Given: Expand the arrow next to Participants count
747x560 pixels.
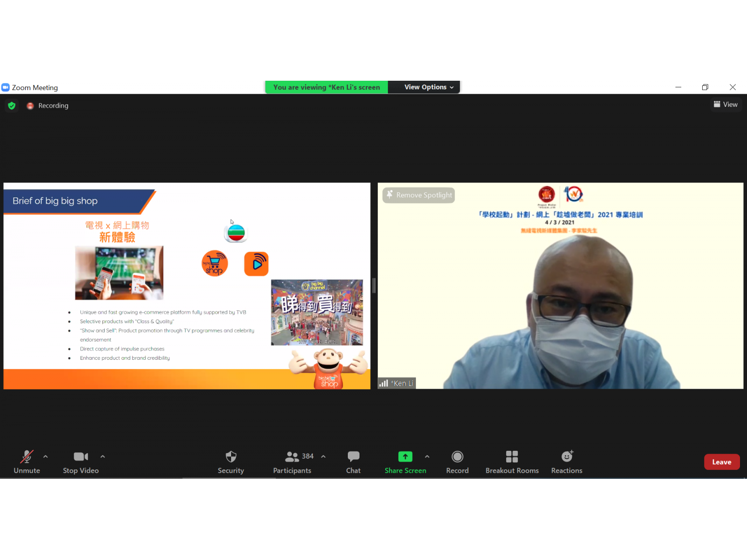Looking at the screenshot, I should pos(323,456).
